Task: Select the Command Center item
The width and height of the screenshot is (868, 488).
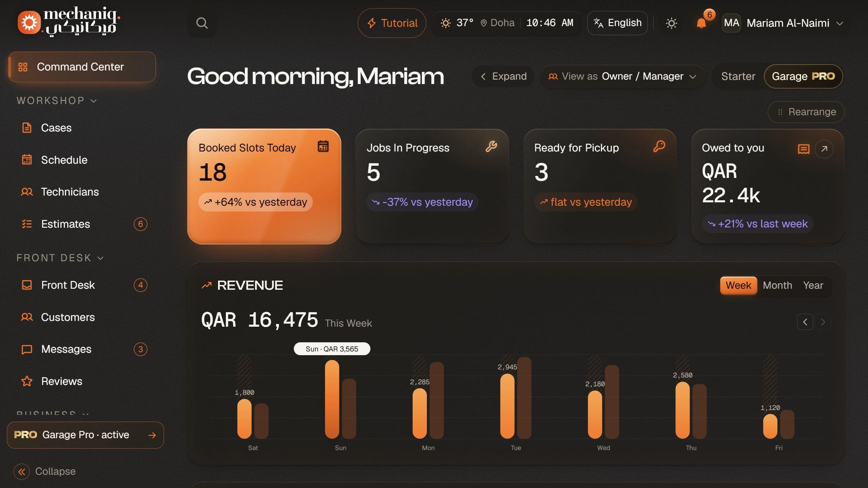Action: (x=82, y=67)
